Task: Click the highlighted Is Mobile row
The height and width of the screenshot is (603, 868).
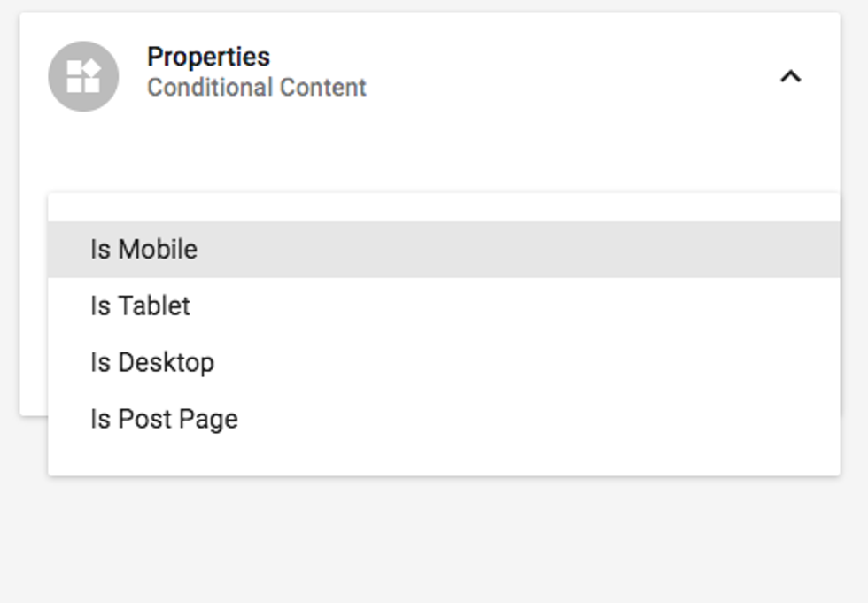Action: pos(443,250)
